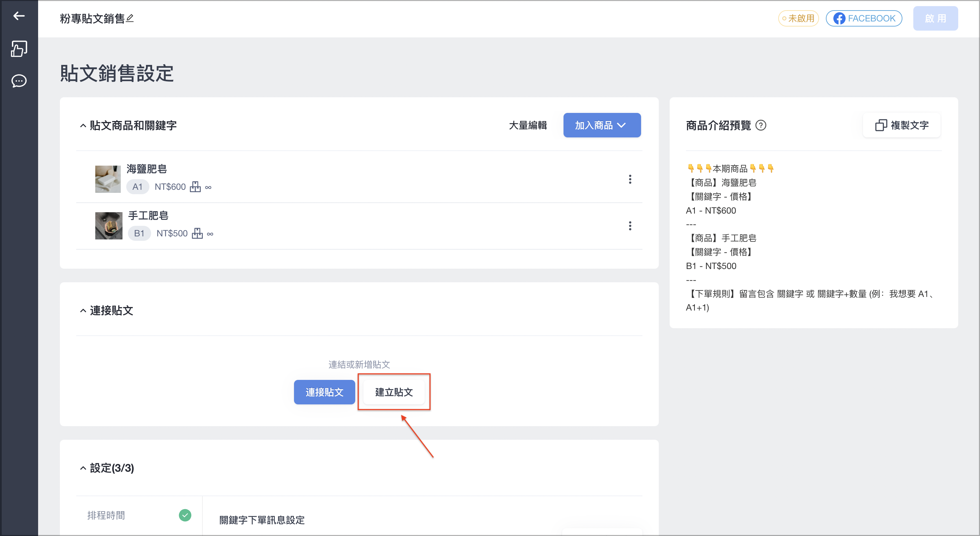Open the thumbs-up post sales sidebar icon
980x536 pixels.
(x=19, y=49)
